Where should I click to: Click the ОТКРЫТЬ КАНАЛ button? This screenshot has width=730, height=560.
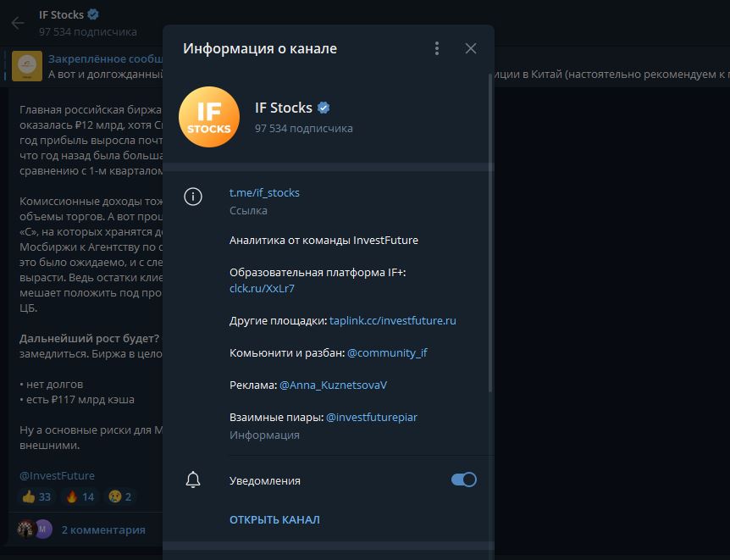[274, 519]
